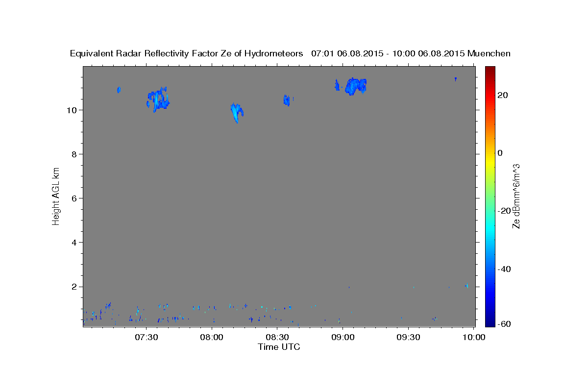Click the height label 6
588x392 pixels.
(x=75, y=198)
